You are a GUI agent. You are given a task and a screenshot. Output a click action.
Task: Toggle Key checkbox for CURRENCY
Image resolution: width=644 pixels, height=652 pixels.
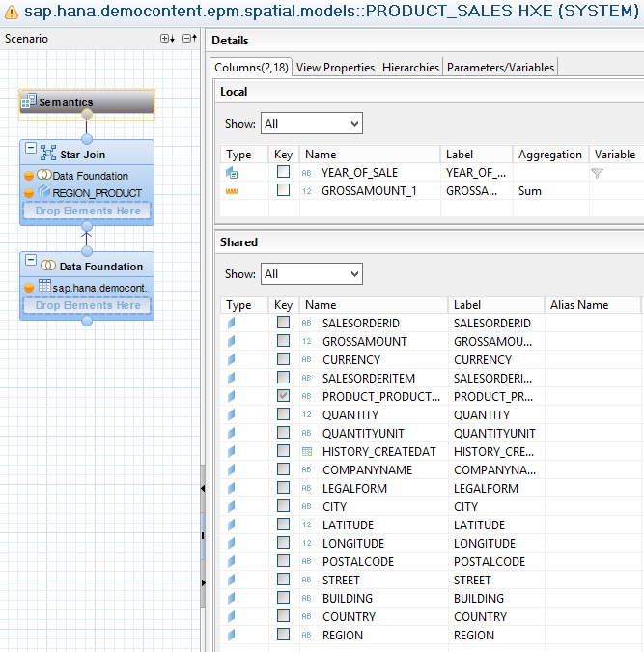[x=284, y=359]
